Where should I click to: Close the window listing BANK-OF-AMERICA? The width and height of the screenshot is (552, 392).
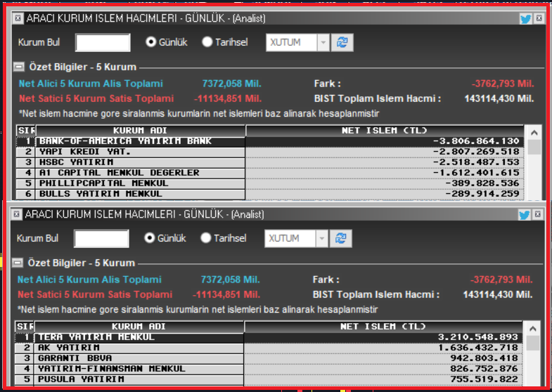[x=539, y=18]
